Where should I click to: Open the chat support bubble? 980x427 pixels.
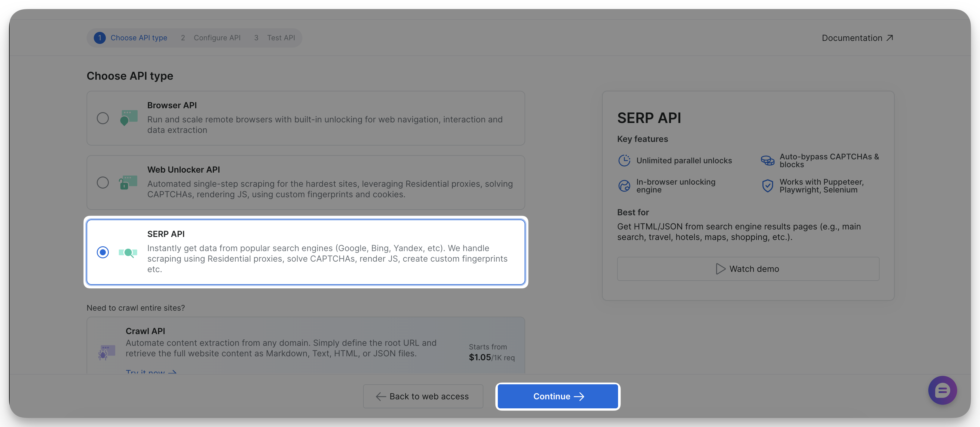942,391
